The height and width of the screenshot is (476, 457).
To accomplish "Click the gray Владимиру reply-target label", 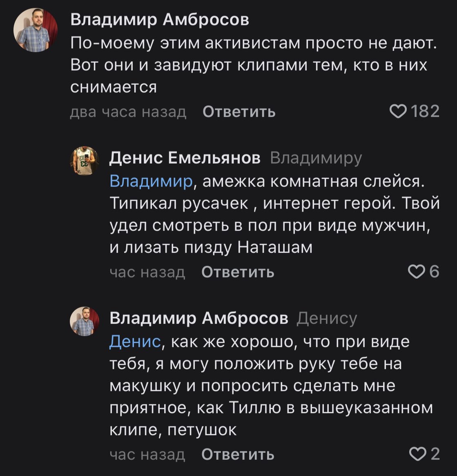I will [x=316, y=158].
